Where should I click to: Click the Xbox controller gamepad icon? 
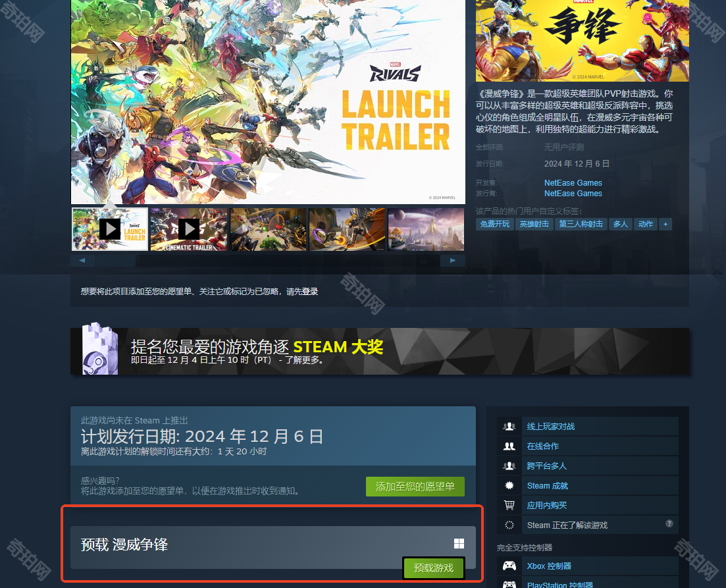pyautogui.click(x=509, y=566)
